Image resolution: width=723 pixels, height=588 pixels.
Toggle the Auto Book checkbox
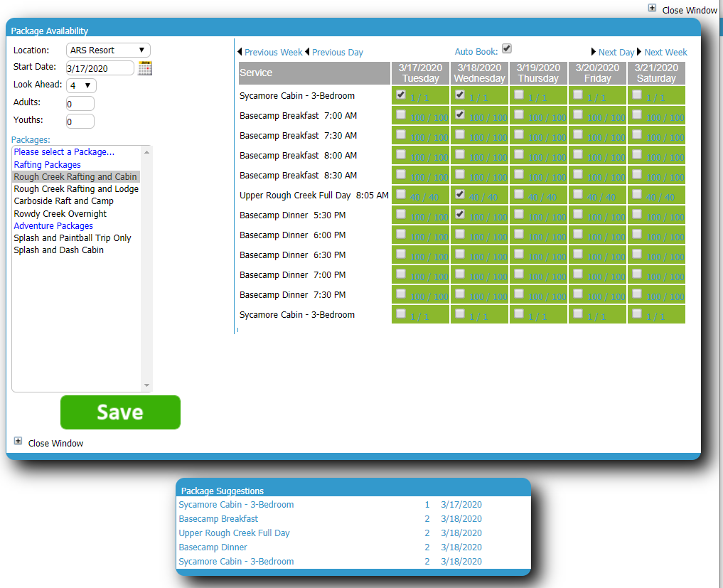(x=507, y=48)
